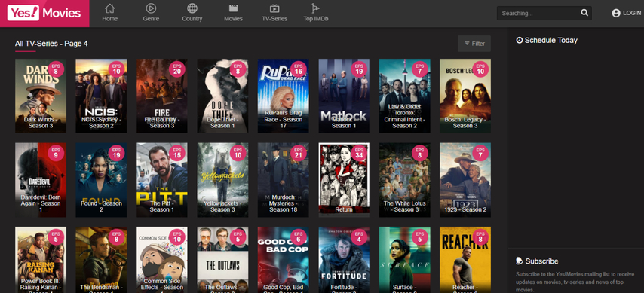Open The Bondsman poster
The width and height of the screenshot is (644, 293).
point(101,260)
